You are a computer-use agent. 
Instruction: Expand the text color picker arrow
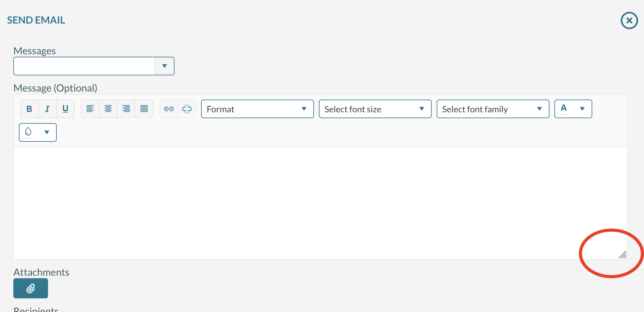[x=582, y=109]
